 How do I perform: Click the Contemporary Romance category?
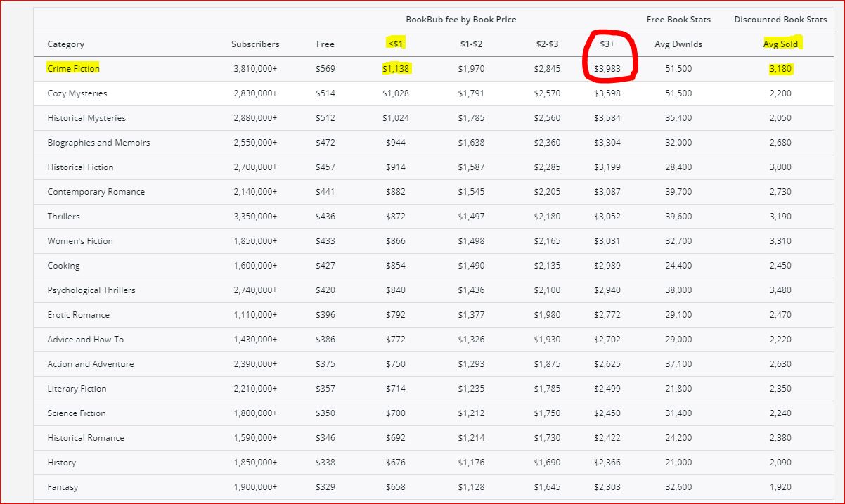96,192
